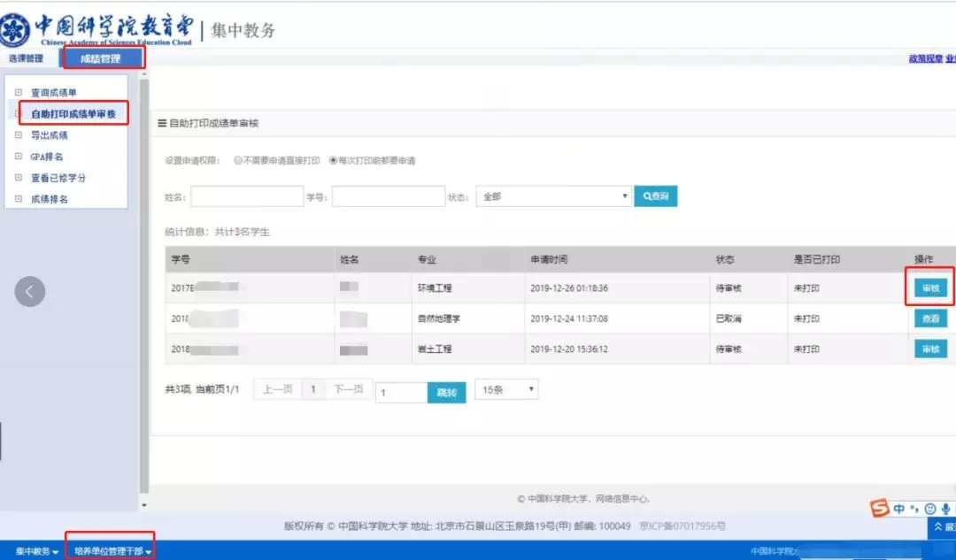Image resolution: width=956 pixels, height=560 pixels.
Task: Expand the 集中教务 menu in bottom bar
Action: pos(37,551)
